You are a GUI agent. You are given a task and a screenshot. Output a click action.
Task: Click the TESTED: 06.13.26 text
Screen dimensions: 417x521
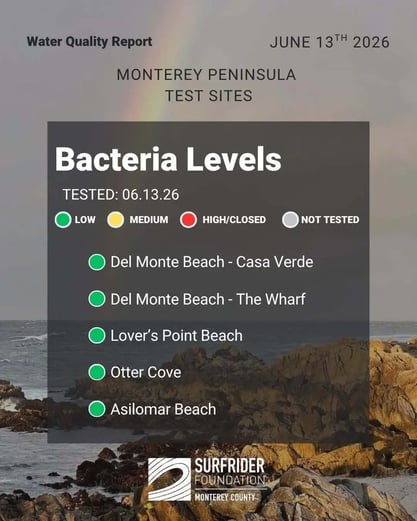(x=121, y=195)
